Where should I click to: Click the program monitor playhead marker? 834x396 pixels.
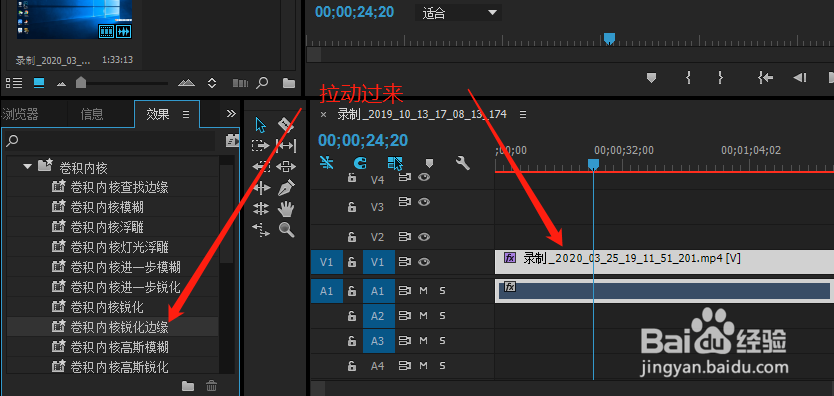[610, 39]
